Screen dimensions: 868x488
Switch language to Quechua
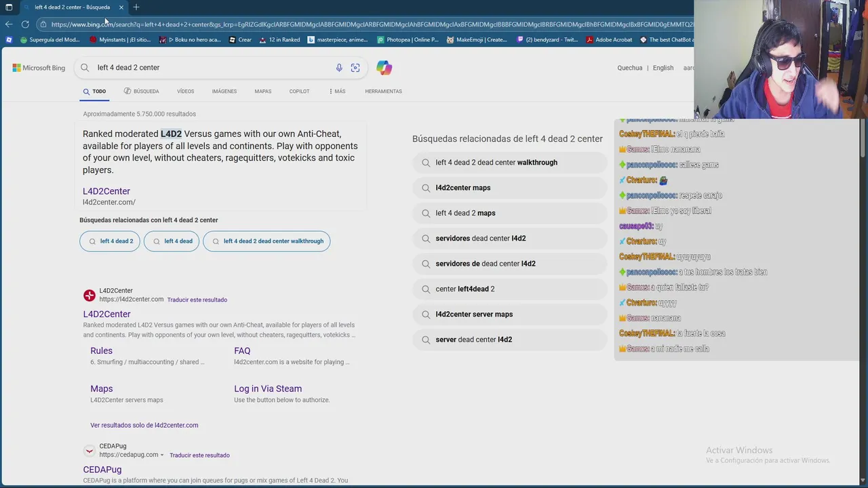pos(629,68)
